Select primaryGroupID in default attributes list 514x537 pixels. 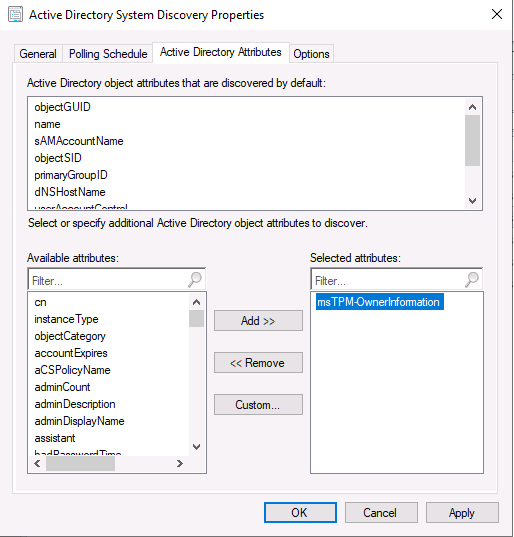[x=71, y=175]
